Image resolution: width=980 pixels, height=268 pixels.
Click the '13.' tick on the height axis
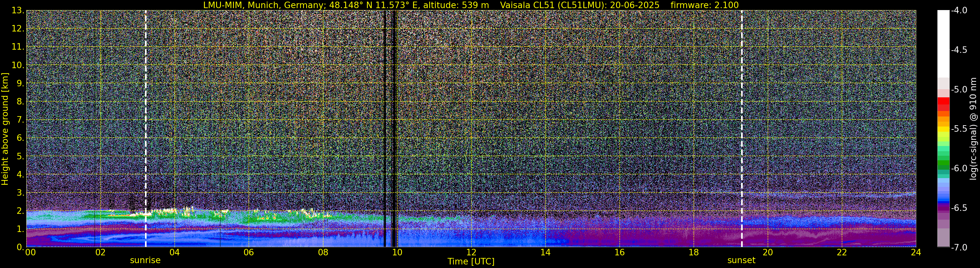pyautogui.click(x=18, y=11)
